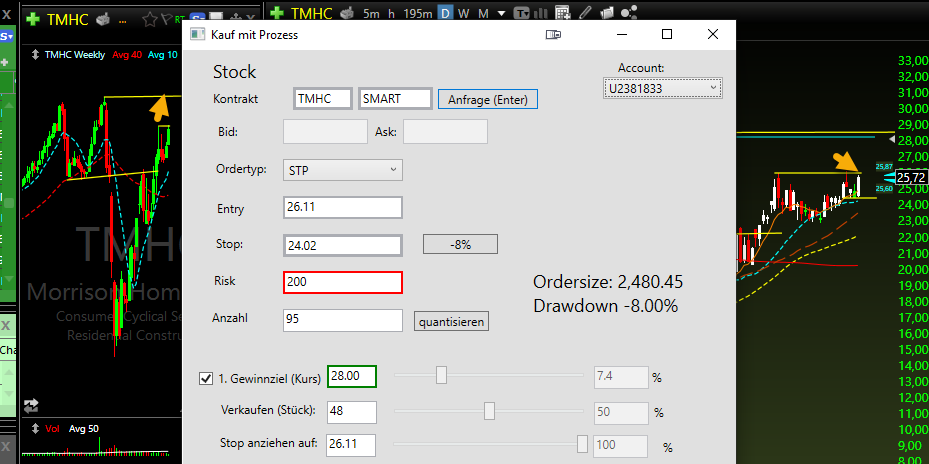
Task: Uncheck the 1. Gewinnziel (Kurs) checkbox
Action: [206, 378]
